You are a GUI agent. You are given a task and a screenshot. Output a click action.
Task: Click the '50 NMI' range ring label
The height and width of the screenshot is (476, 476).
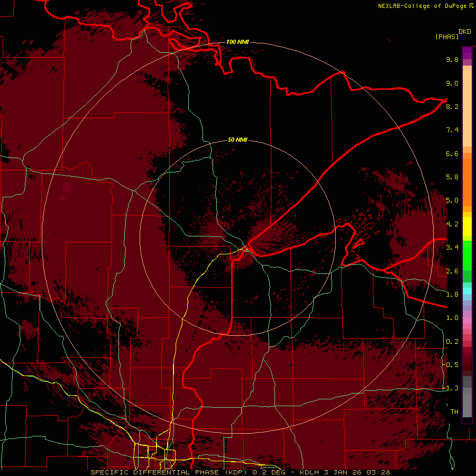(x=237, y=140)
